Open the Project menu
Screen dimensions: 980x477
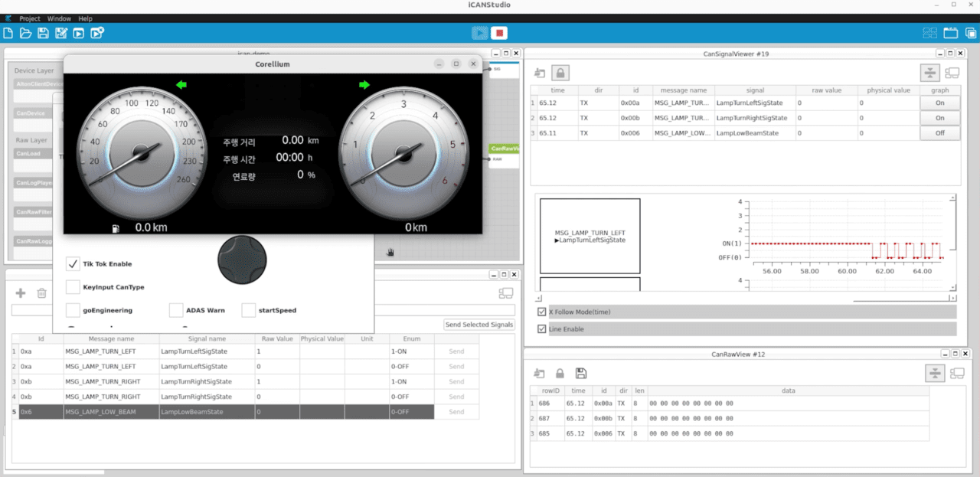(30, 18)
